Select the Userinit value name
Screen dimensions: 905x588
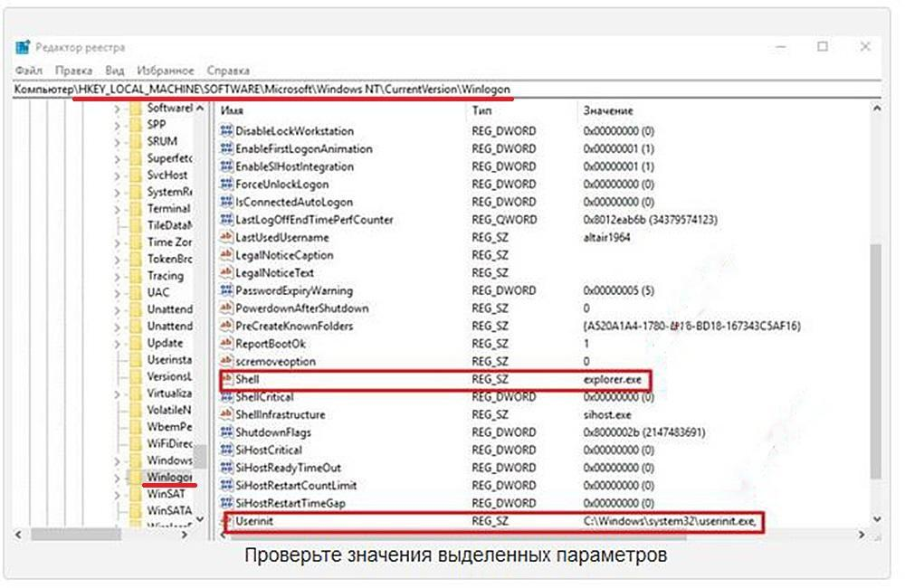coord(254,521)
